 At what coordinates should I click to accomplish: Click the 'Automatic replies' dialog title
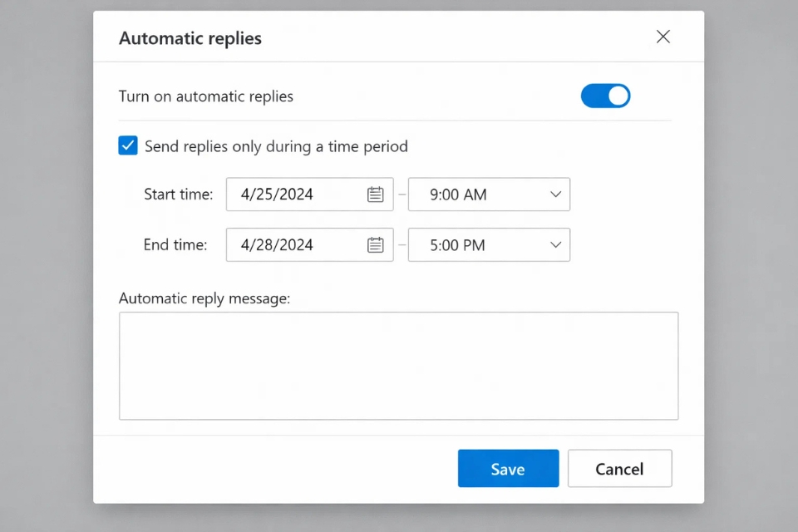point(190,38)
